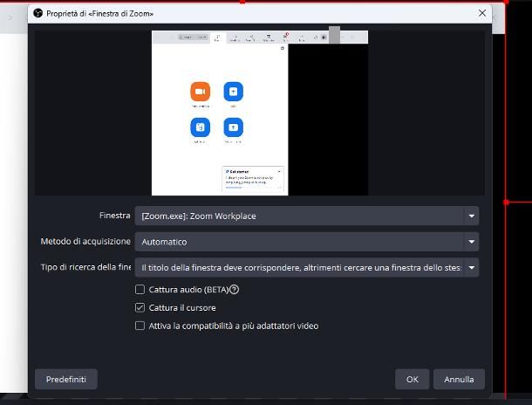Enable the Cattura audio (BETA) checkbox

tap(140, 289)
